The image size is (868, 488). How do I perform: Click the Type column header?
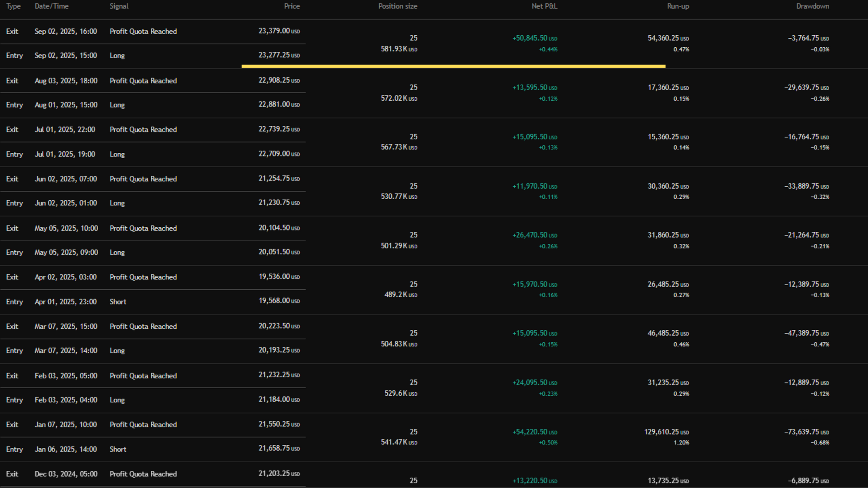tap(13, 6)
